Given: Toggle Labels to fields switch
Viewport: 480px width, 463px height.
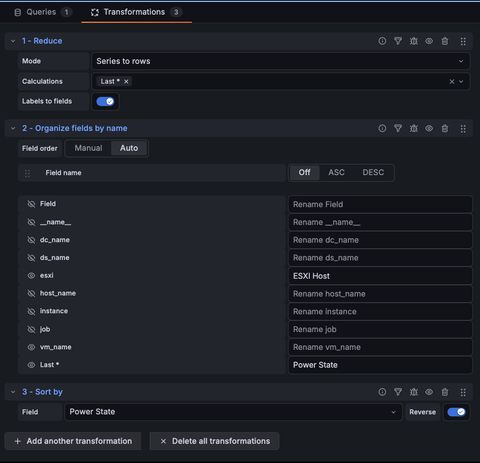Looking at the screenshot, I should pyautogui.click(x=105, y=101).
